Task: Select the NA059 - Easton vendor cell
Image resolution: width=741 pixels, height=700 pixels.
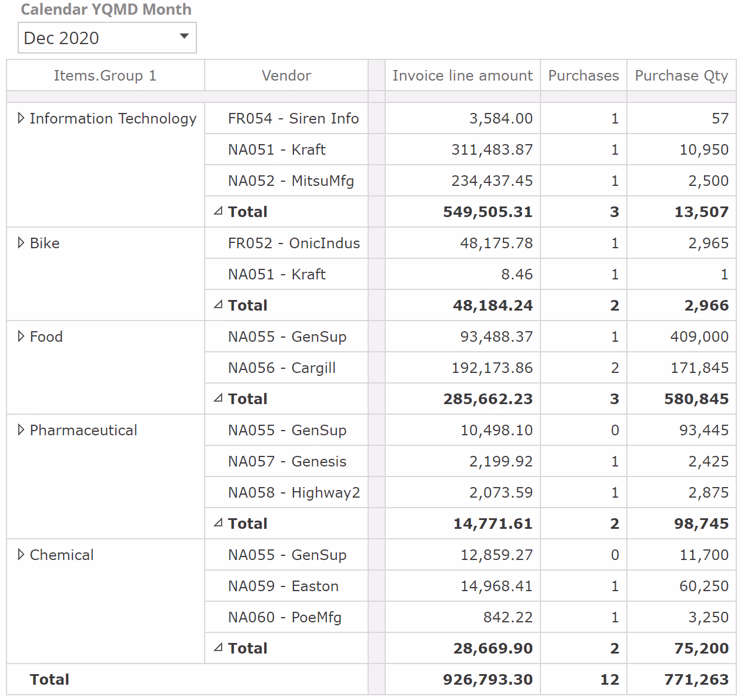Action: tap(283, 586)
